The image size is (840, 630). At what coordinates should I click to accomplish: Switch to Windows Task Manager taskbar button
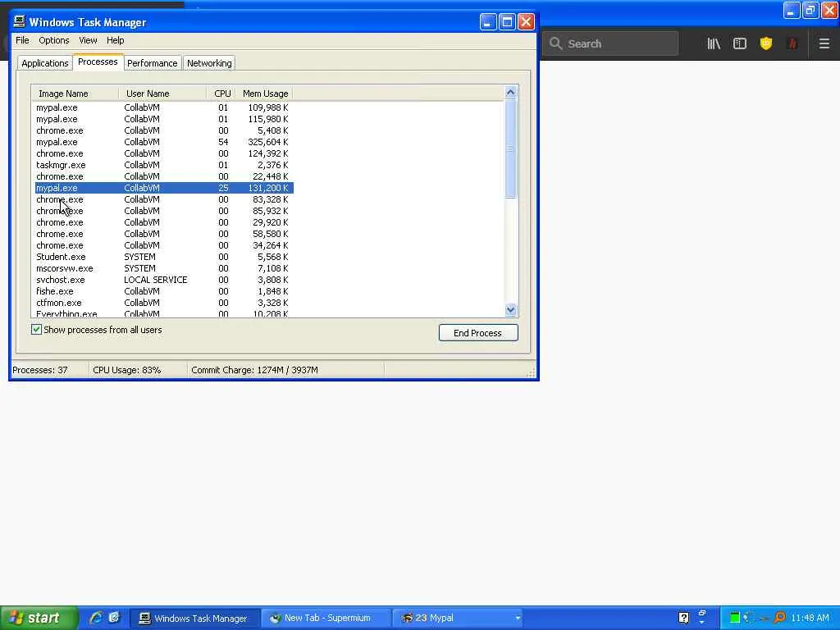click(x=195, y=619)
